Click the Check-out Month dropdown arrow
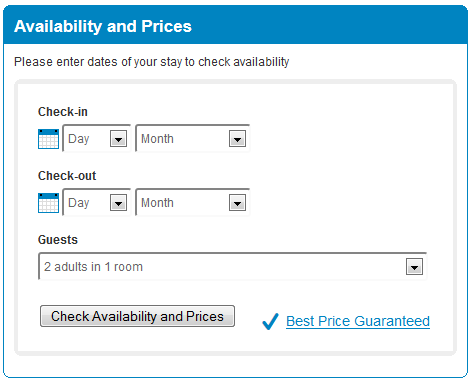Image resolution: width=470 pixels, height=383 pixels. [x=237, y=203]
